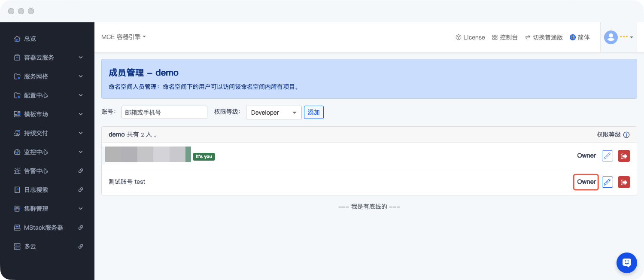The height and width of the screenshot is (280, 644).
Task: Switch to 切换普通版 in top bar
Action: 544,37
